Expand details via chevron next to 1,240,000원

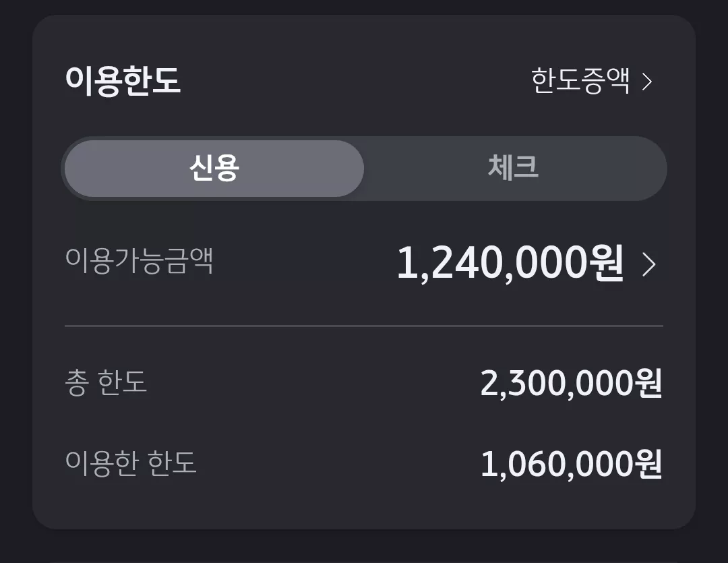coord(649,264)
